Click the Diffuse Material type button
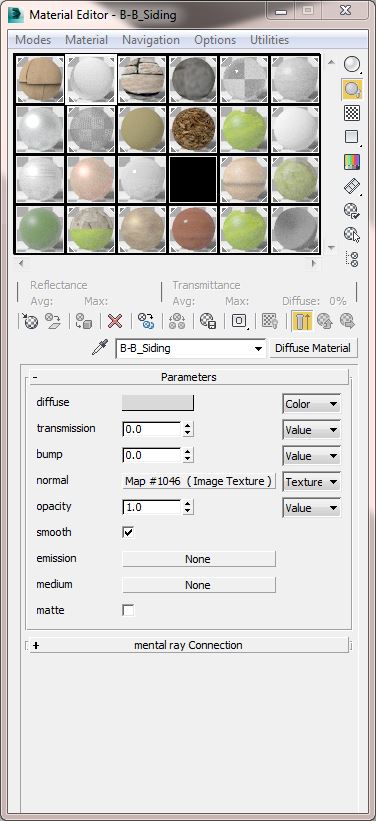Image resolution: width=376 pixels, height=821 pixels. coord(313,348)
